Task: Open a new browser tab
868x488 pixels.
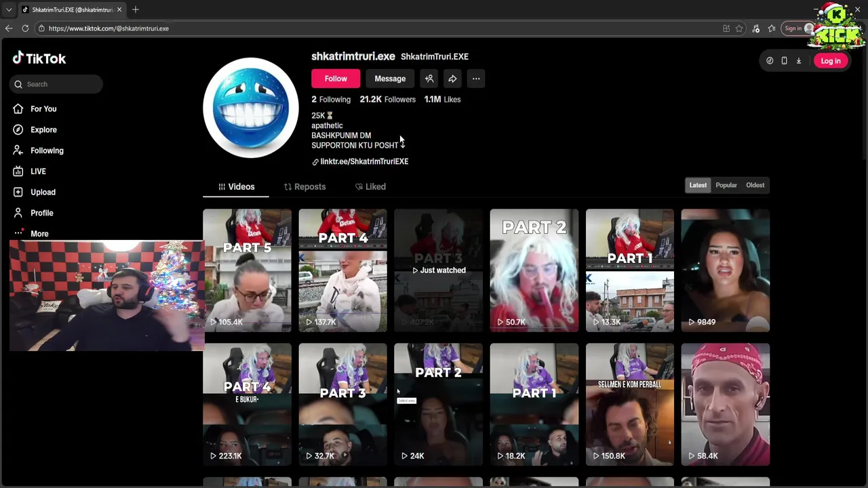Action: pyautogui.click(x=136, y=9)
